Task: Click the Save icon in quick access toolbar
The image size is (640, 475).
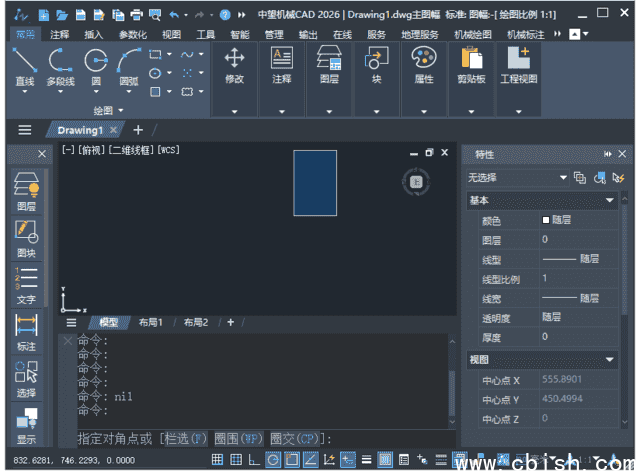Action: pos(81,15)
